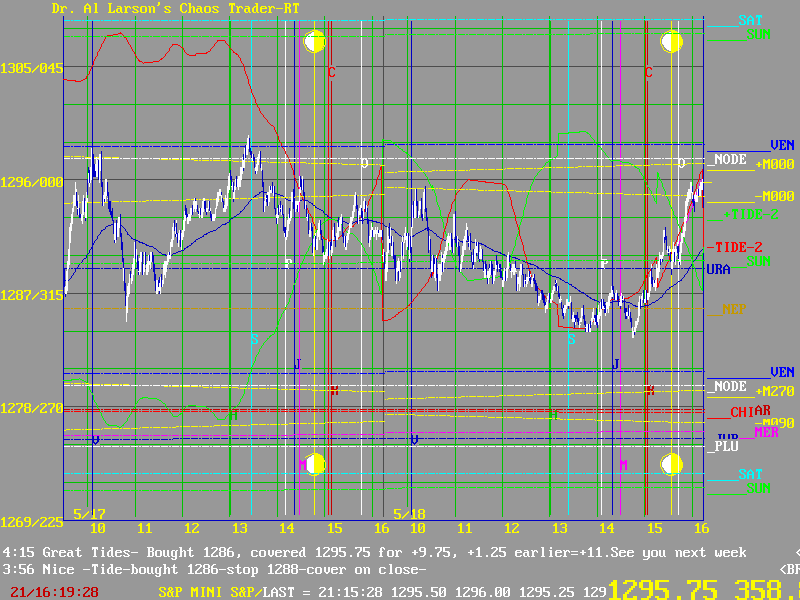This screenshot has width=800, height=600.
Task: Click the 1296/000 price axis label
Action: [31, 182]
